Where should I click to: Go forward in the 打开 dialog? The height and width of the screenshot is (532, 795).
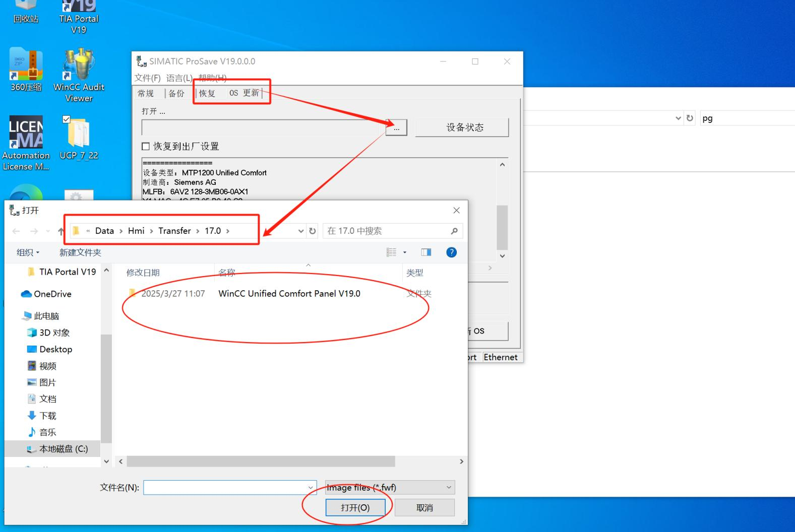coord(34,231)
